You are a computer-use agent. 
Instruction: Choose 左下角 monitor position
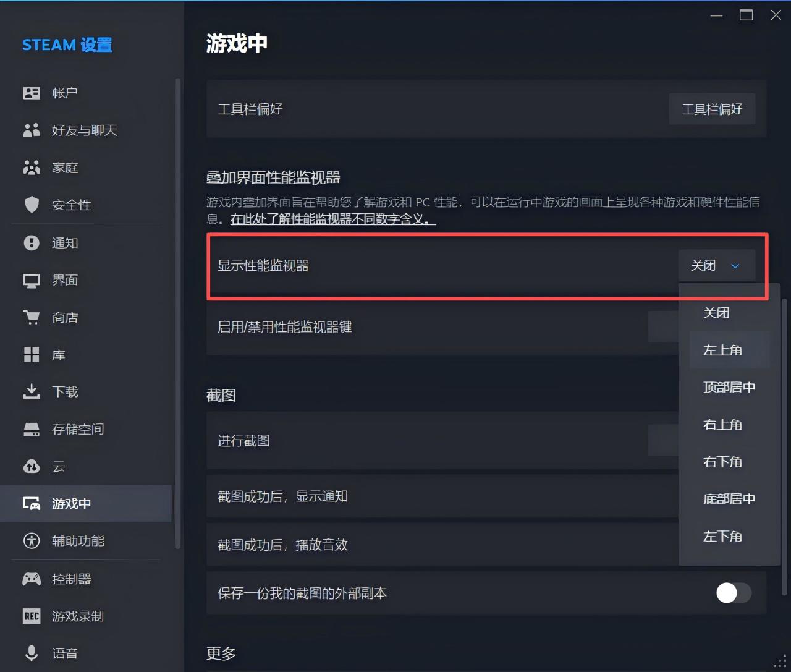pos(729,536)
